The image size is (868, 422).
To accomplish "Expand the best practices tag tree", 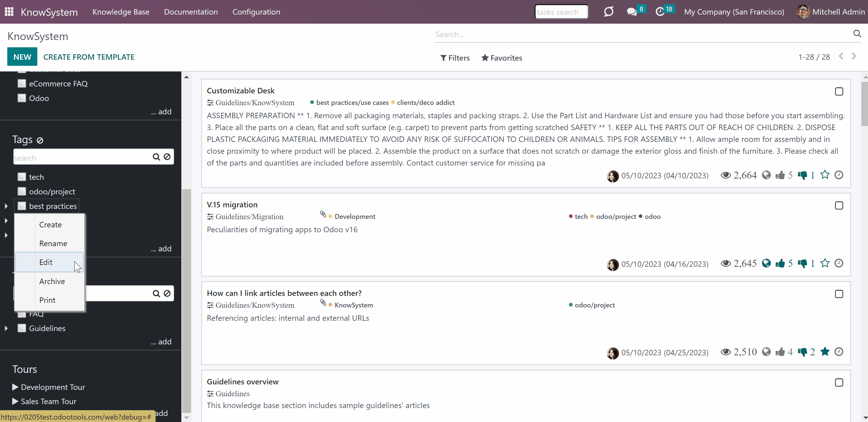I will click(6, 206).
